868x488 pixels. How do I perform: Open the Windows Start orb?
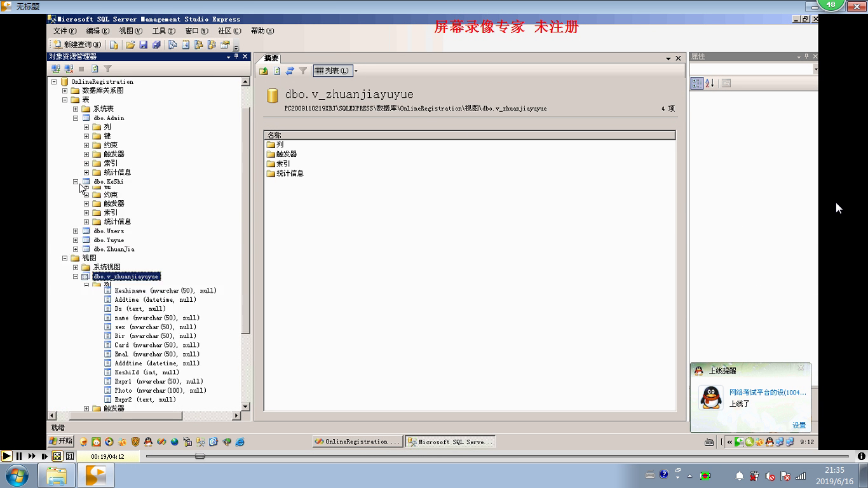pyautogui.click(x=17, y=475)
